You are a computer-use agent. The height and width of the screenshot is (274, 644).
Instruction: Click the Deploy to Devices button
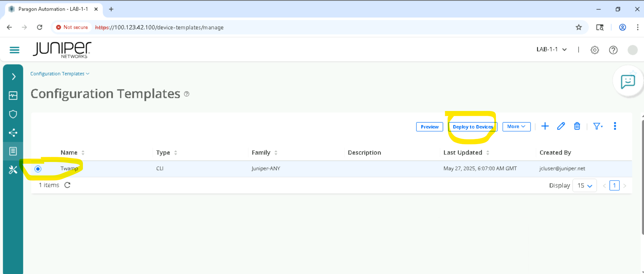[x=472, y=127]
